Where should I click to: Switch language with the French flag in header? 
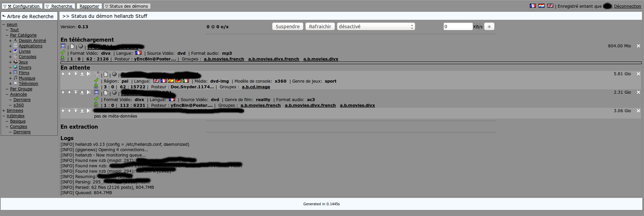click(533, 6)
